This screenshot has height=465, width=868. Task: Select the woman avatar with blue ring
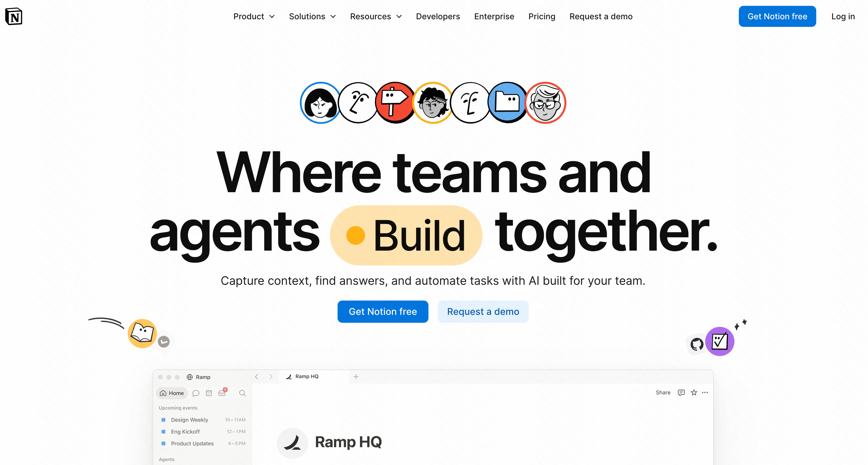[320, 103]
